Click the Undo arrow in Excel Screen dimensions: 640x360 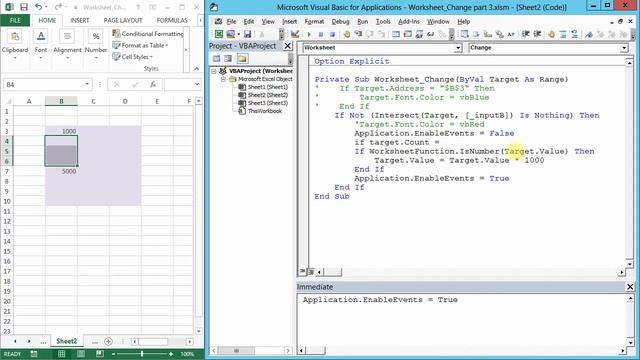(38, 7)
